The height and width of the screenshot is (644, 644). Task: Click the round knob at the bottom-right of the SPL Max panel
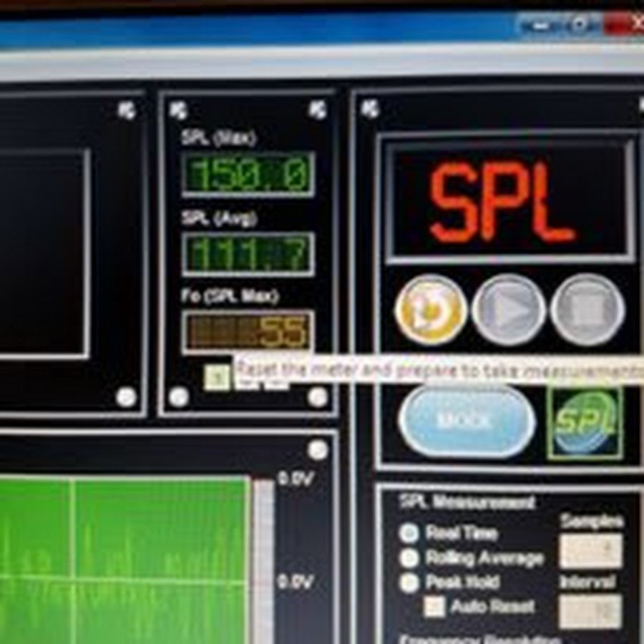coord(318,396)
